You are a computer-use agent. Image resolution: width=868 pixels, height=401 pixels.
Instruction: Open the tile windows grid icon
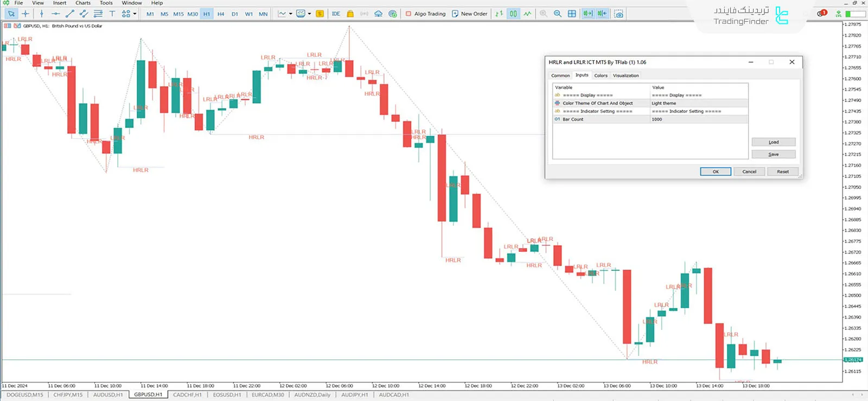[x=572, y=14]
